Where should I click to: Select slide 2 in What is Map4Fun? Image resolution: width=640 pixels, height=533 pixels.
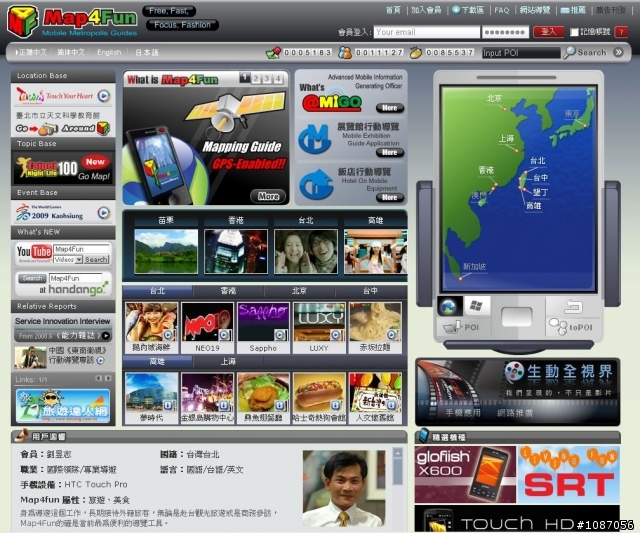tap(256, 78)
